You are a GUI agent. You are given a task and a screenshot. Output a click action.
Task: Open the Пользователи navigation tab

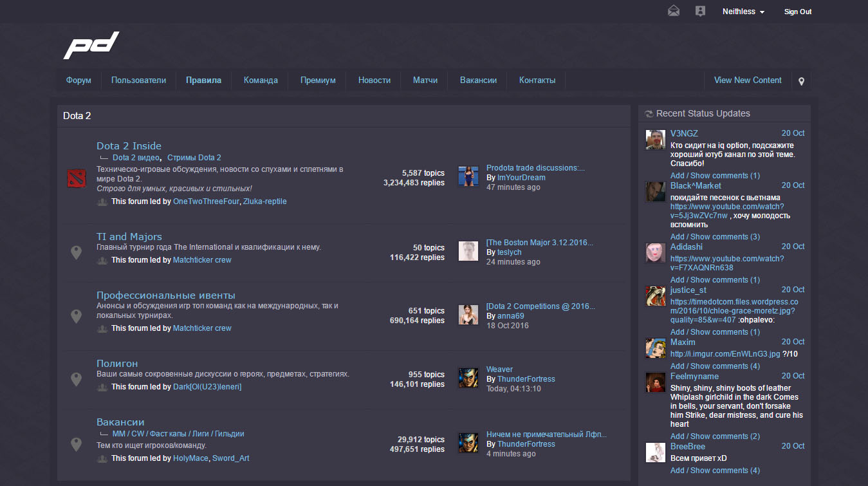point(138,80)
